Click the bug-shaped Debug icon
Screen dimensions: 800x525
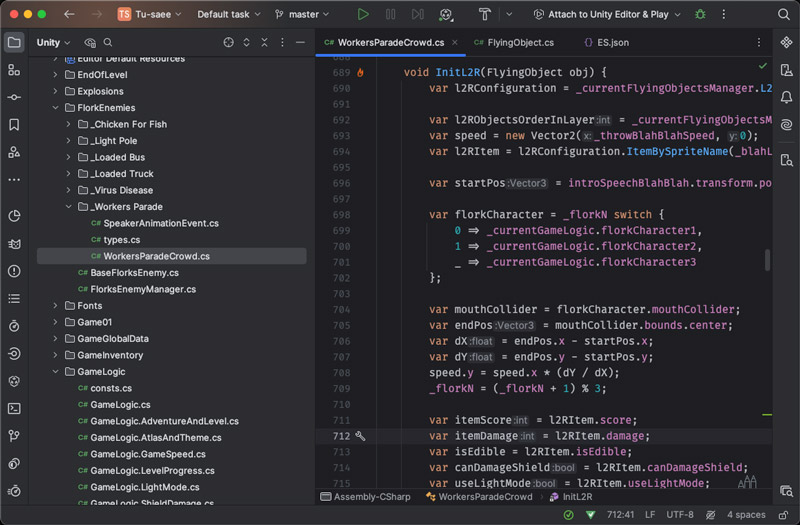pos(700,15)
